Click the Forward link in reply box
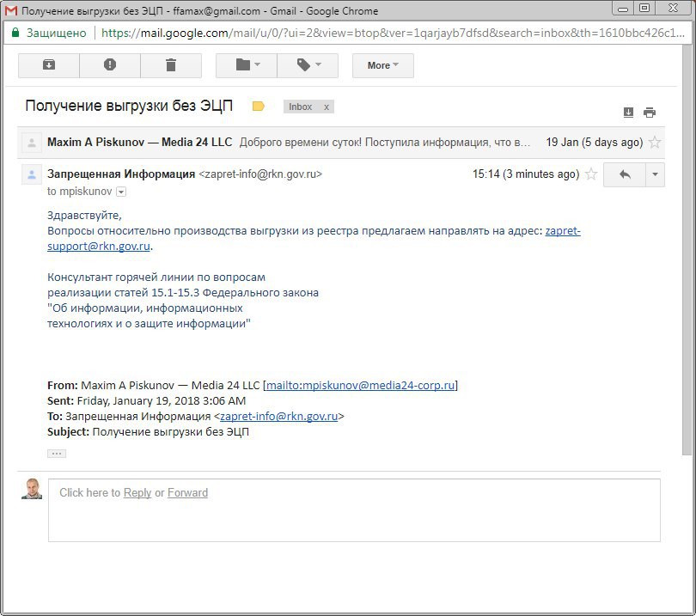 (x=188, y=492)
